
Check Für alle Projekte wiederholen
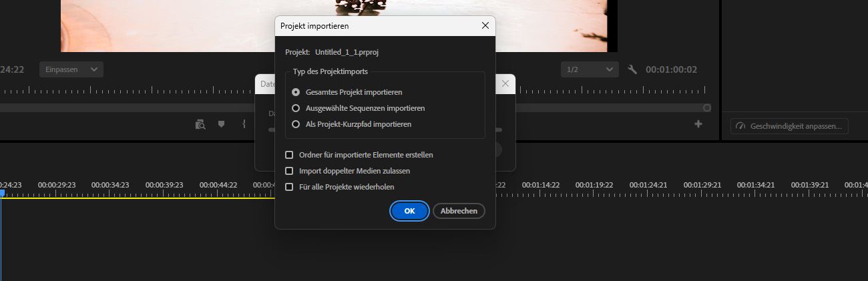point(289,187)
